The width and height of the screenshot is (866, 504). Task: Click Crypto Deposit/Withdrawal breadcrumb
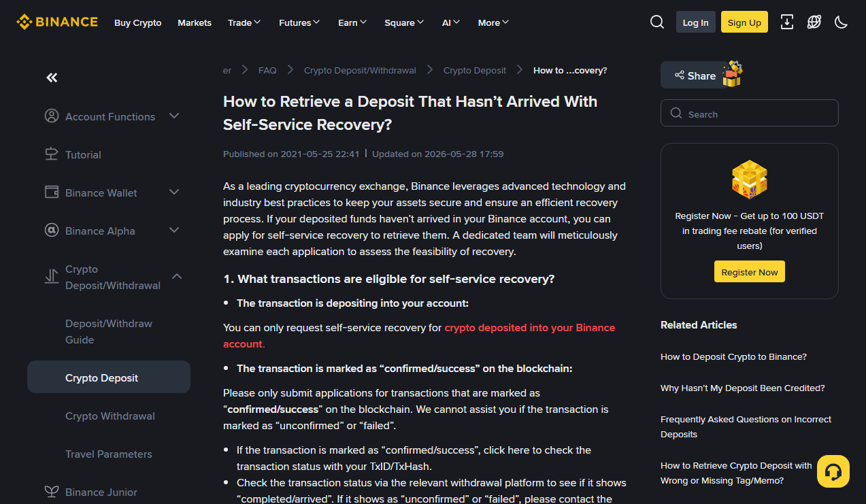click(360, 70)
